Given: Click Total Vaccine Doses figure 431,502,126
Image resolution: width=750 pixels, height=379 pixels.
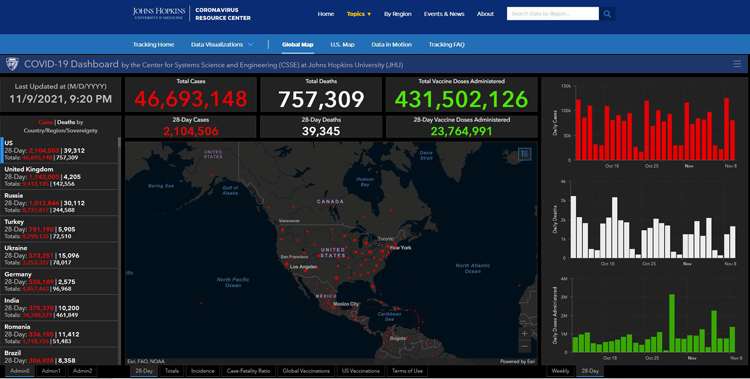Looking at the screenshot, I should pos(461,99).
